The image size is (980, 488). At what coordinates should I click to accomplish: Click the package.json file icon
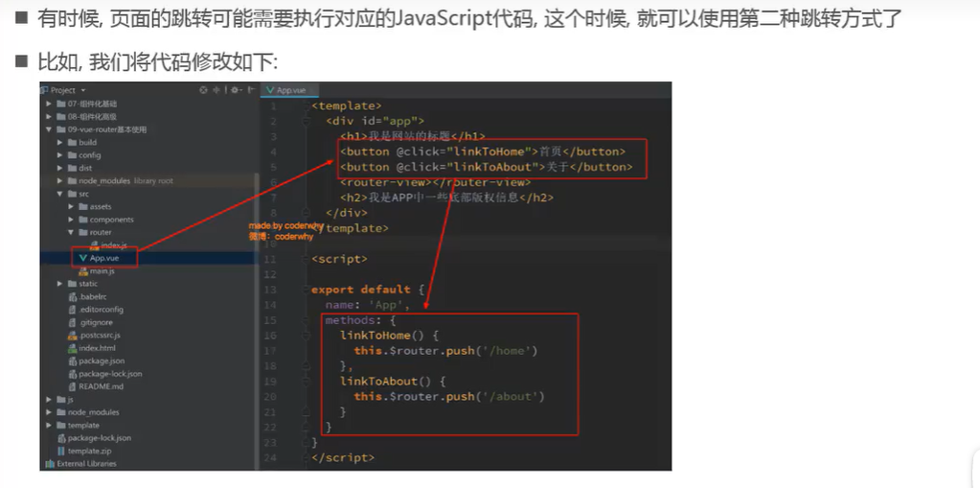73,361
